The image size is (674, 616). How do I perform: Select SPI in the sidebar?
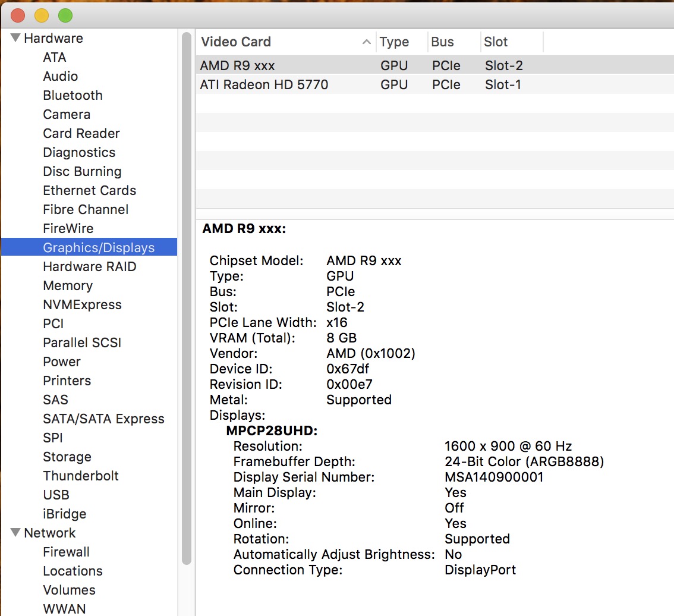click(53, 438)
